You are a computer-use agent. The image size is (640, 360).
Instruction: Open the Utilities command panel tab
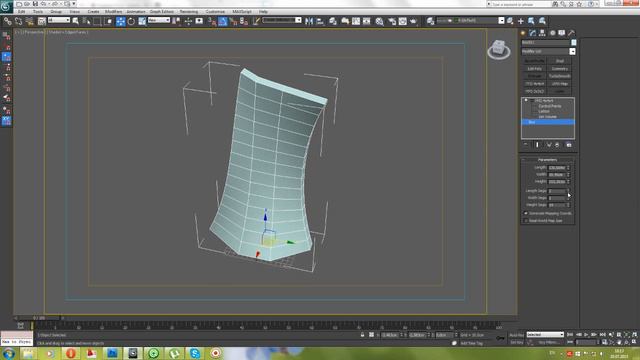point(571,33)
